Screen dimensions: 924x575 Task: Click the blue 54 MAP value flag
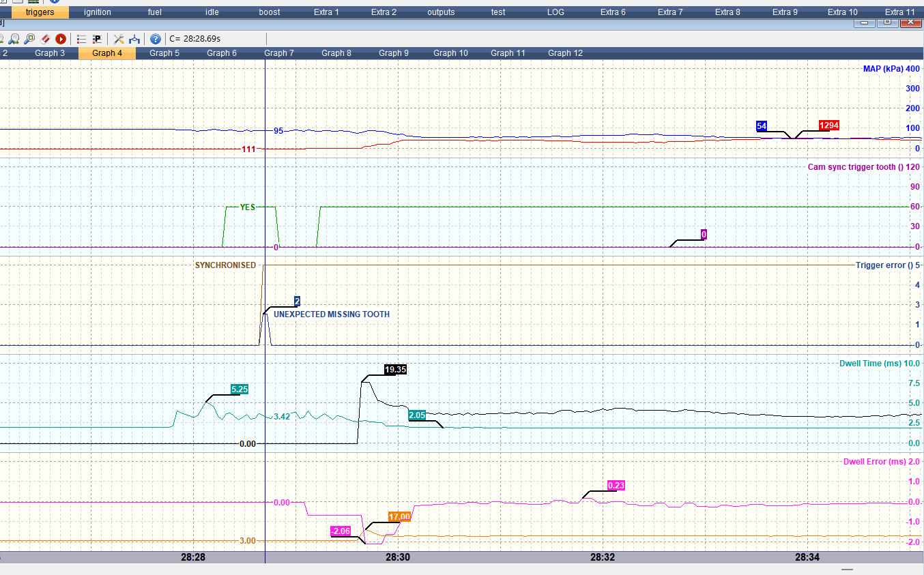[x=762, y=126]
